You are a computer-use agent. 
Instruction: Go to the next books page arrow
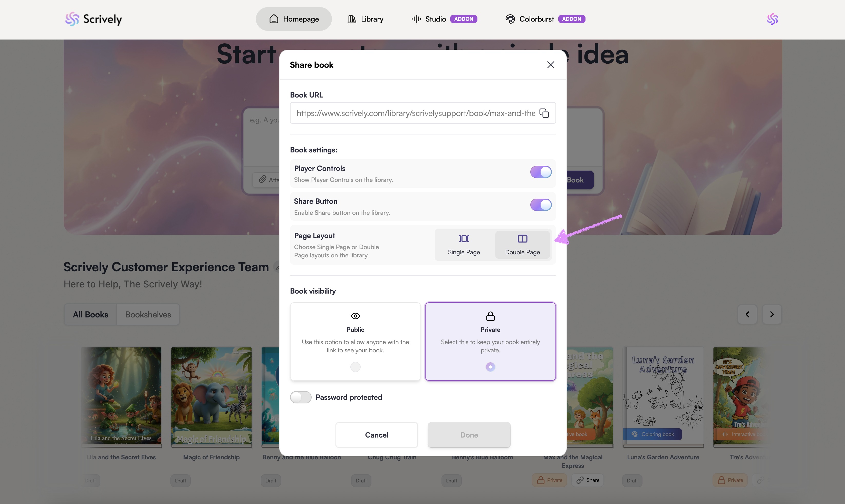pyautogui.click(x=772, y=315)
